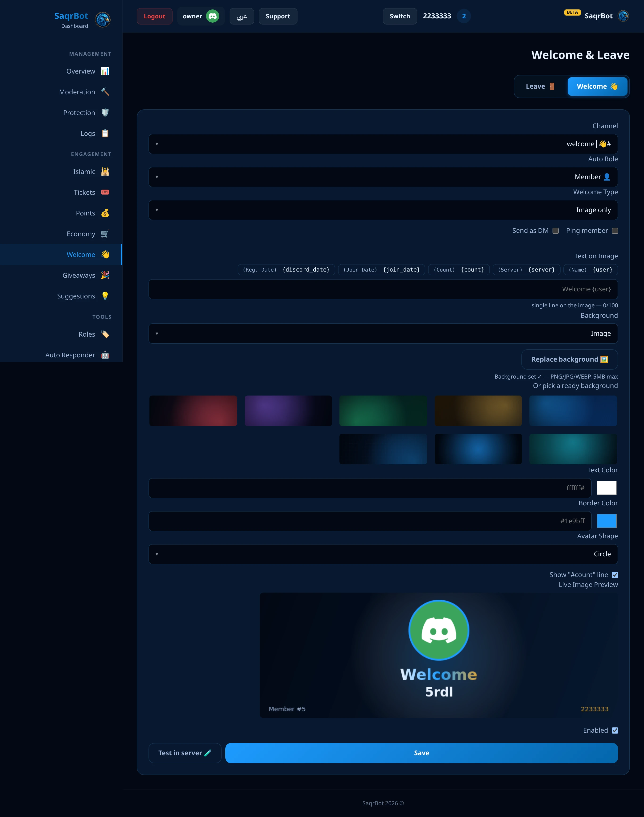Click the SaqrBot avatar in the top right
Image resolution: width=644 pixels, height=817 pixels.
pos(623,16)
